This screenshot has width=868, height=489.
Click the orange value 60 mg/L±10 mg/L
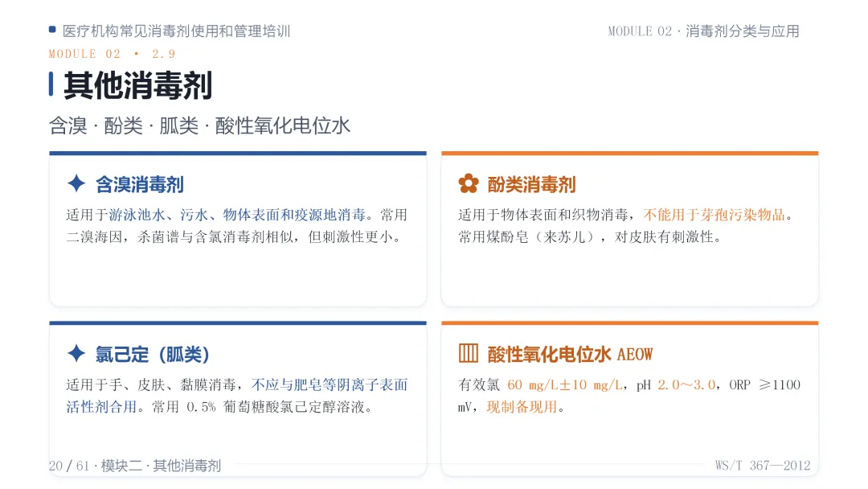[566, 385]
